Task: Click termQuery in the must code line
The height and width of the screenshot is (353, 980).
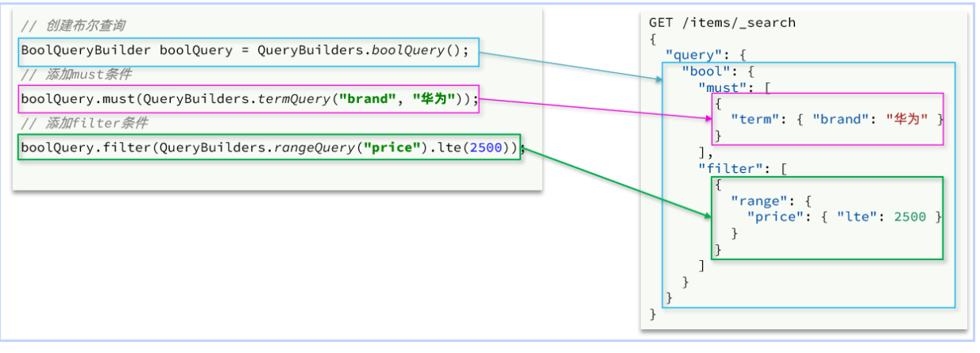Action: [x=293, y=99]
